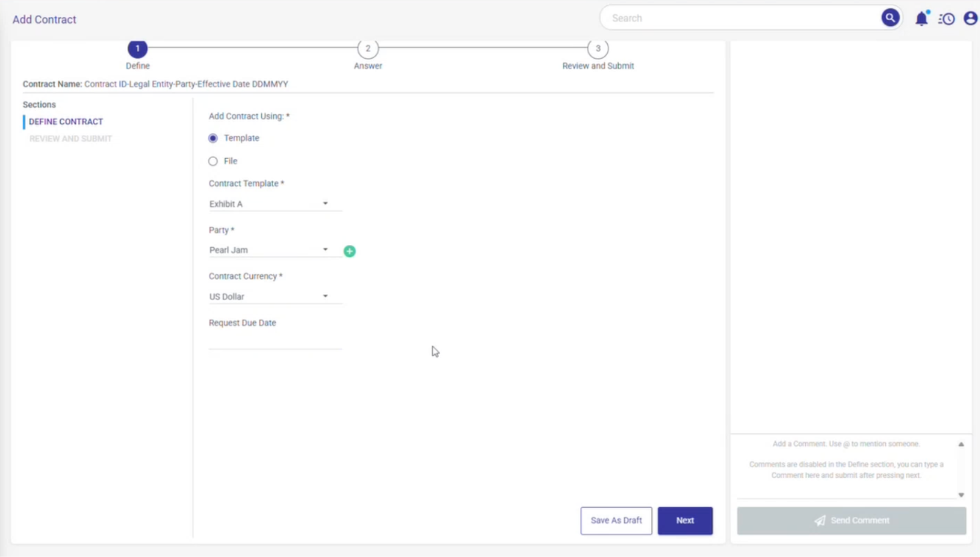Viewport: 980px width, 557px height.
Task: Open the user profile icon
Action: click(970, 18)
